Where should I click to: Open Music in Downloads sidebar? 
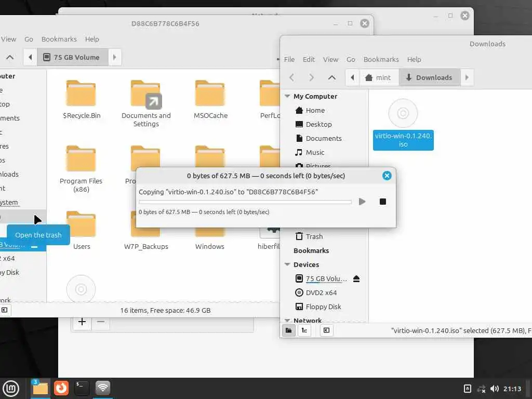pyautogui.click(x=314, y=152)
